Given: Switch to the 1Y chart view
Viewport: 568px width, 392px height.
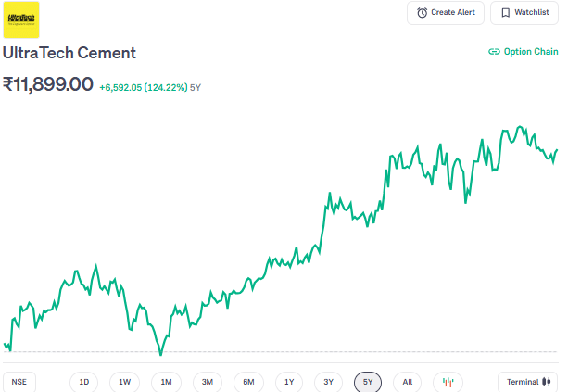Looking at the screenshot, I should [289, 382].
